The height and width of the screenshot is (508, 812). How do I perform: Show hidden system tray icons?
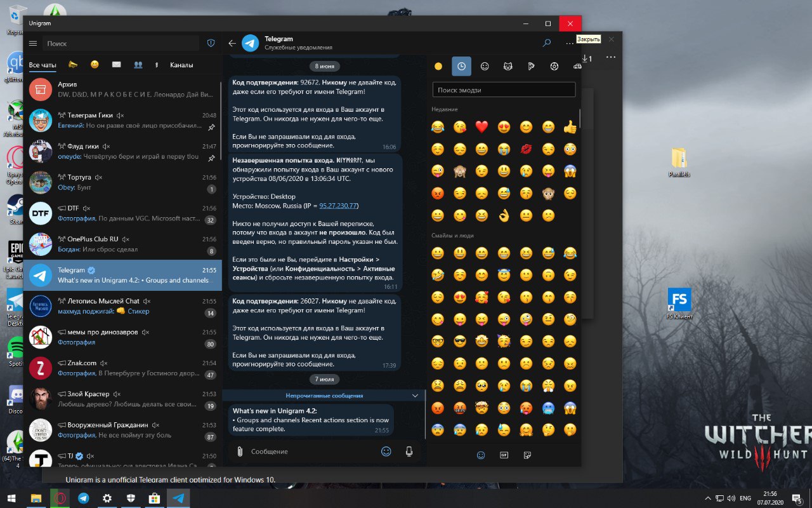pyautogui.click(x=708, y=498)
